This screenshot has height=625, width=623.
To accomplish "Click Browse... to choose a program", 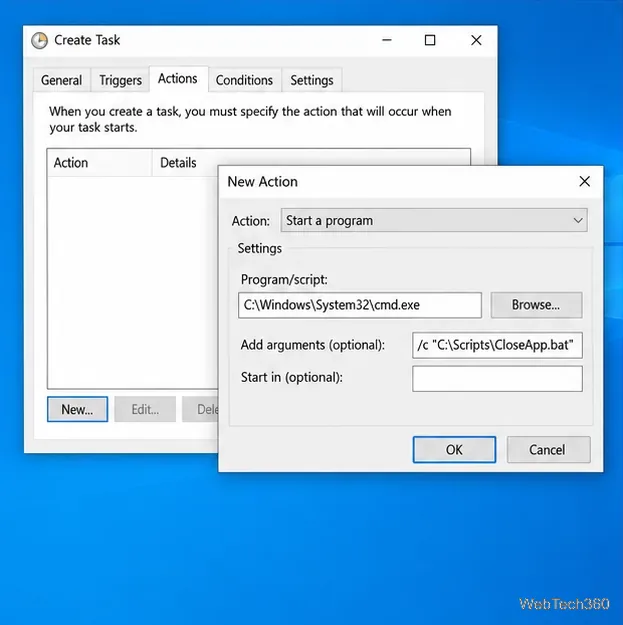I will pos(536,305).
